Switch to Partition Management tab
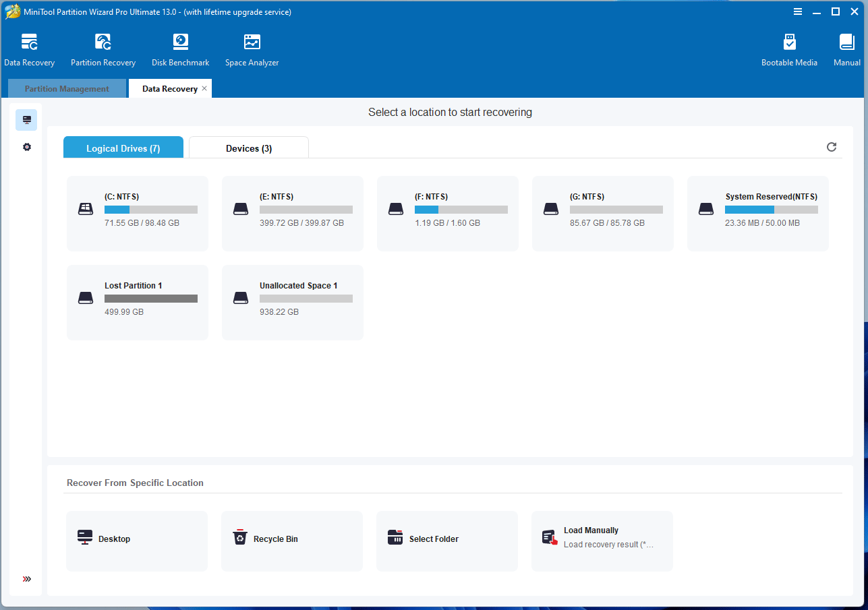Screen dimensions: 868x610 (67, 89)
